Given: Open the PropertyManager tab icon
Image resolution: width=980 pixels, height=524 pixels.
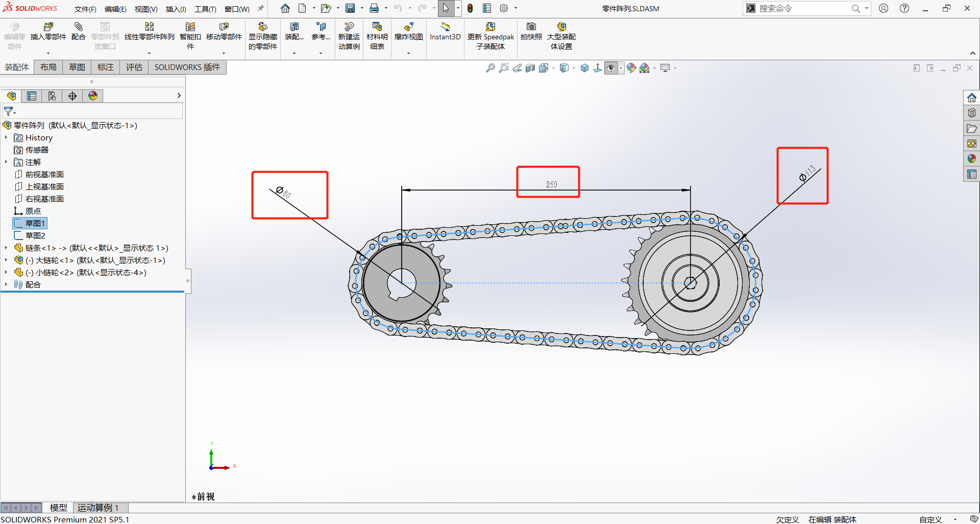Looking at the screenshot, I should coord(32,96).
